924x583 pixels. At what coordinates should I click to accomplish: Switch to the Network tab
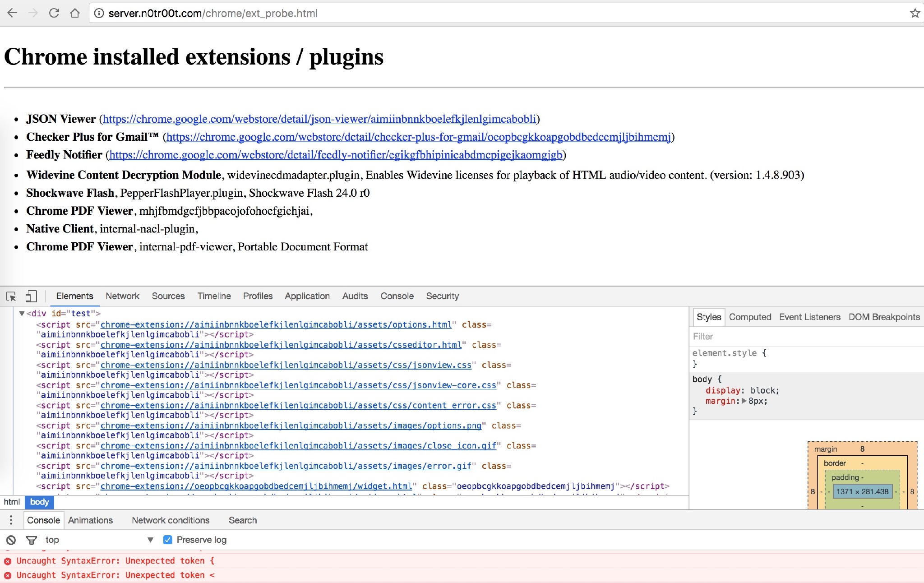pyautogui.click(x=122, y=296)
